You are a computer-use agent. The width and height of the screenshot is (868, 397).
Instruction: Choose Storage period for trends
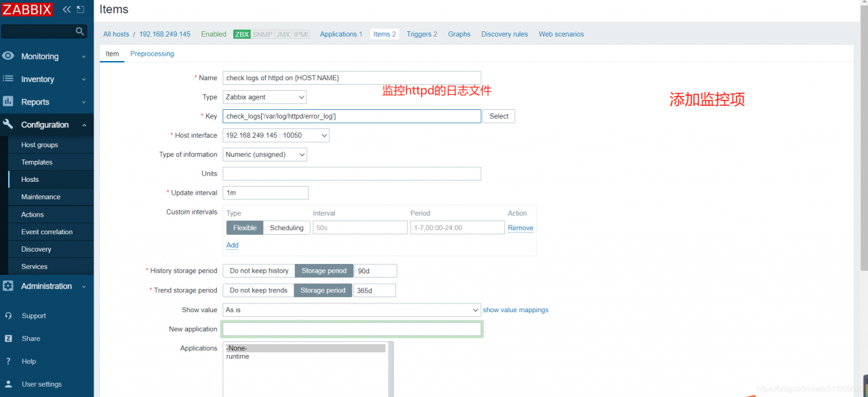[323, 290]
